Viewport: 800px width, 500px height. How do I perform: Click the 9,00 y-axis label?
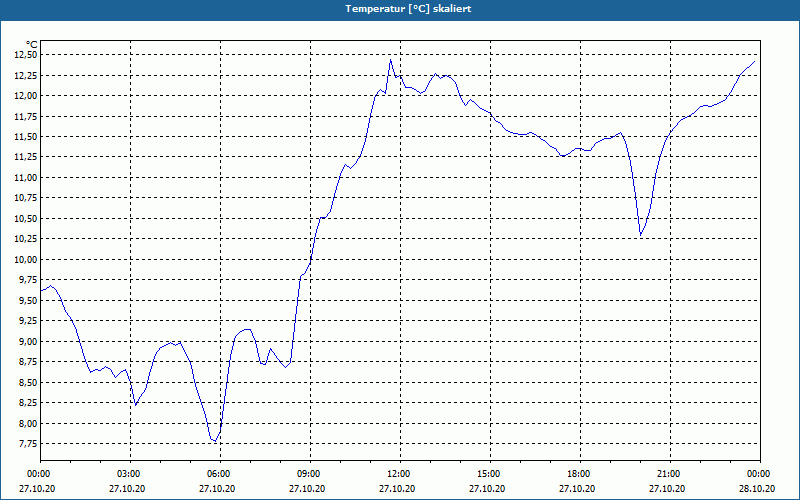coord(27,341)
